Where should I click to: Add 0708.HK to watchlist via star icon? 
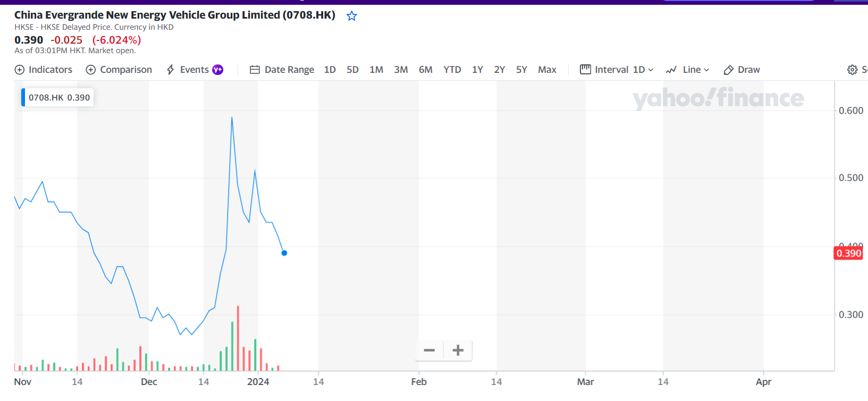pos(352,16)
